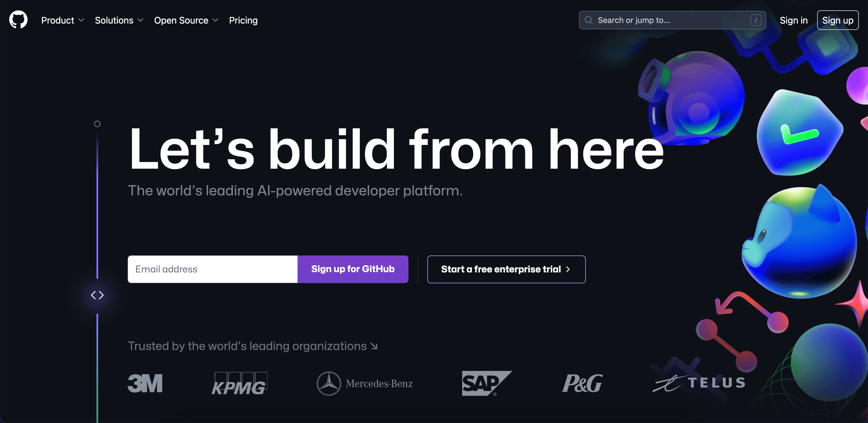Click the magnifier icon in search bar

pyautogui.click(x=588, y=20)
